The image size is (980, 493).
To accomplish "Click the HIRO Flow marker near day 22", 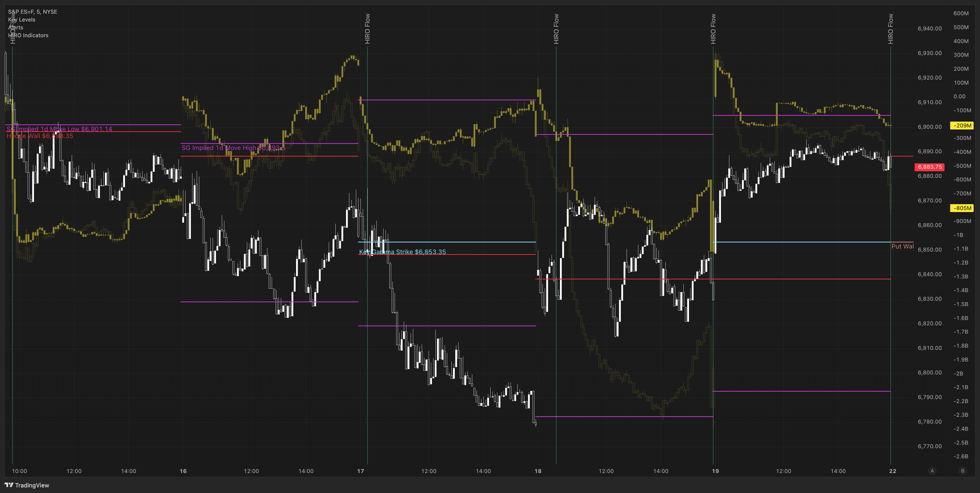I will coord(891,29).
